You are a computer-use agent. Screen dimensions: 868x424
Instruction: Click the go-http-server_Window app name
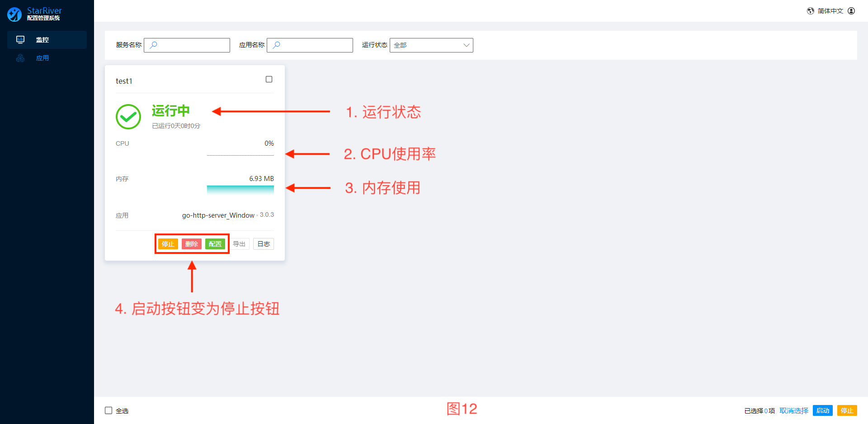pyautogui.click(x=218, y=215)
